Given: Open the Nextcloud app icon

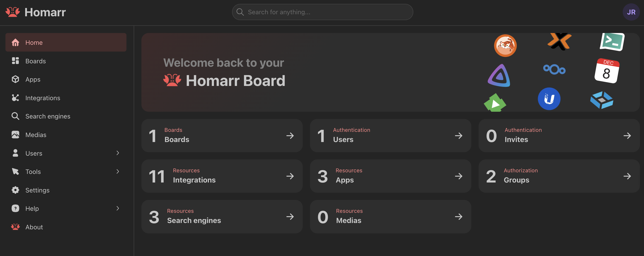Looking at the screenshot, I should tap(554, 70).
